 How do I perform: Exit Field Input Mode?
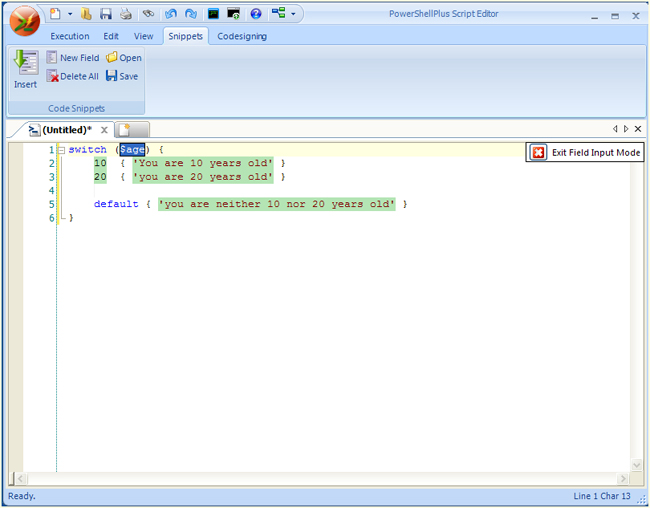click(x=585, y=152)
